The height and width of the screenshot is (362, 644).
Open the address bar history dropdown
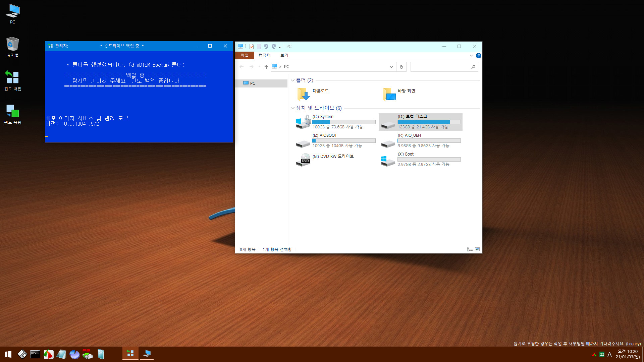coord(391,67)
